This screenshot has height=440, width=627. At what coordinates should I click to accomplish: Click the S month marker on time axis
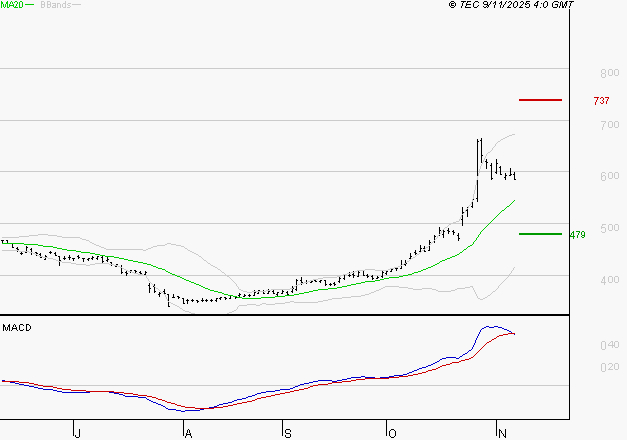tap(288, 433)
